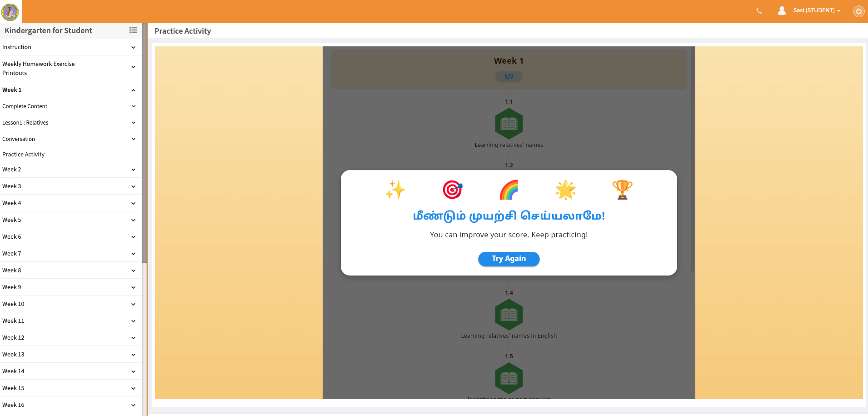868x416 pixels.
Task: Open Week 13 in sidebar
Action: tap(71, 355)
